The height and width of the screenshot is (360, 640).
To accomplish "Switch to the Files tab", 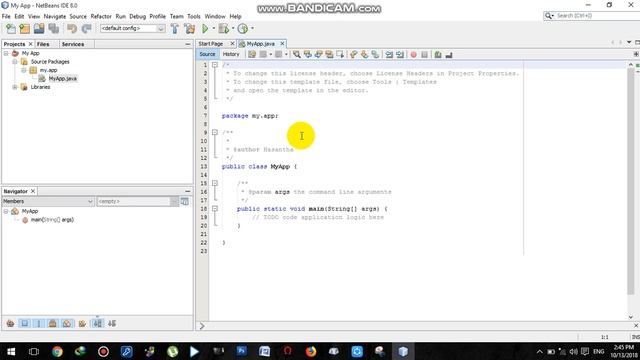I will click(x=43, y=44).
